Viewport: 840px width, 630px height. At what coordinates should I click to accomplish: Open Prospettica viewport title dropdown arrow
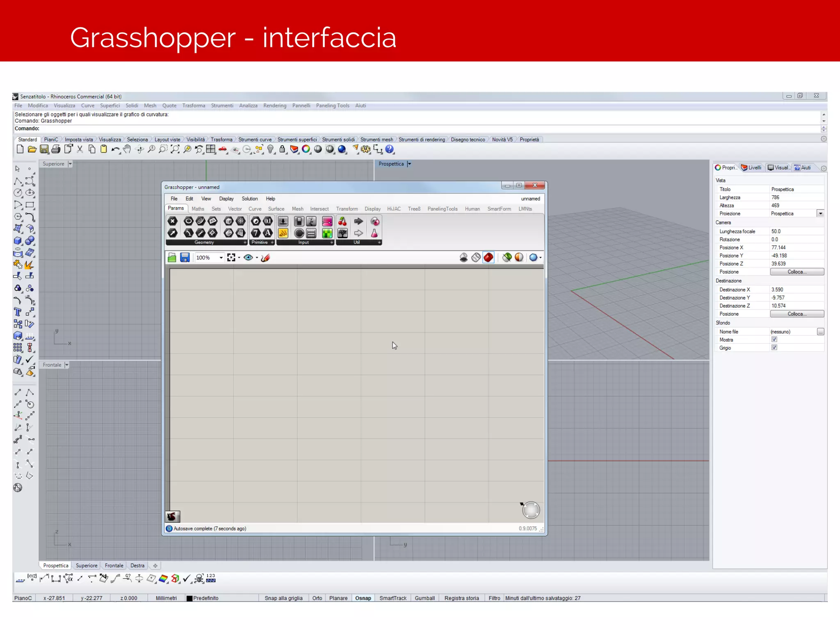(x=409, y=164)
